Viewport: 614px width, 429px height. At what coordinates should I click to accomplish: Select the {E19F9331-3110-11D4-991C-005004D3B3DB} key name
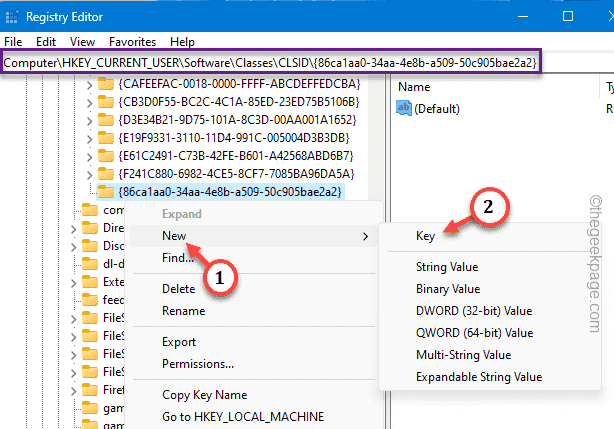tap(234, 138)
